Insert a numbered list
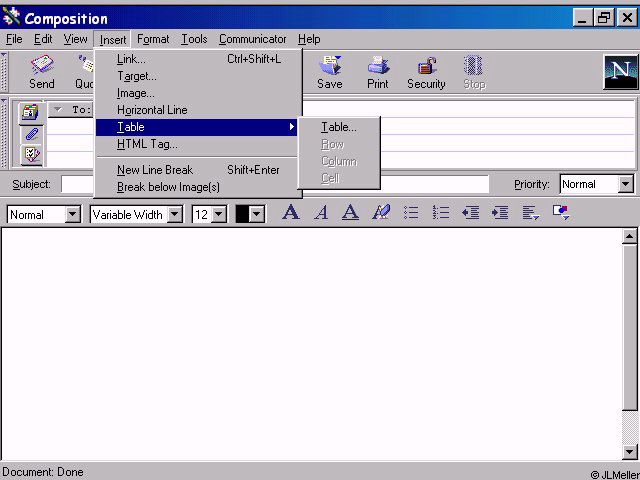 (441, 212)
